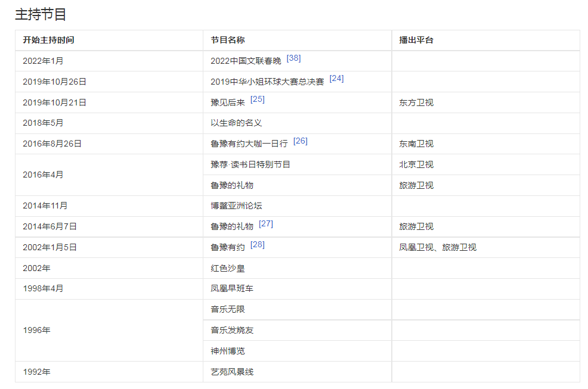Click reference [26] next to 鲁豫有约大咖一日行
588x389 pixels.
click(x=301, y=141)
